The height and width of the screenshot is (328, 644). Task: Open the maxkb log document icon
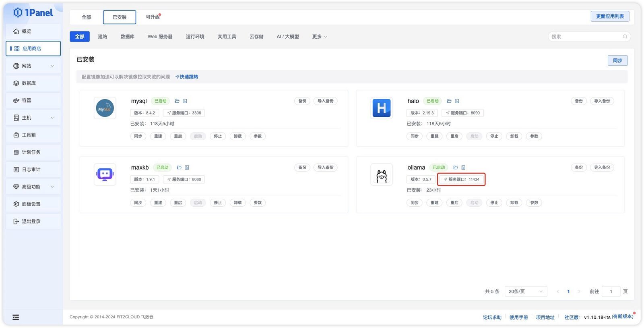tap(187, 168)
